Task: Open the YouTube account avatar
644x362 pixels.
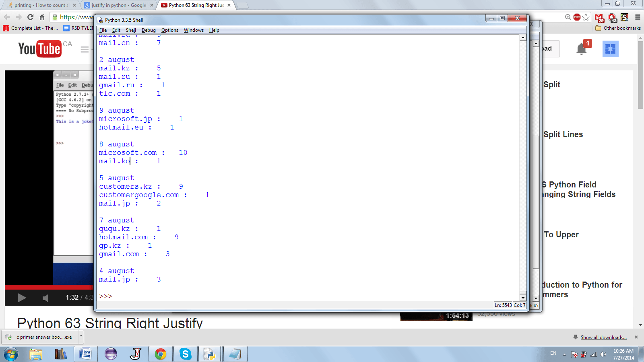Action: pyautogui.click(x=610, y=49)
